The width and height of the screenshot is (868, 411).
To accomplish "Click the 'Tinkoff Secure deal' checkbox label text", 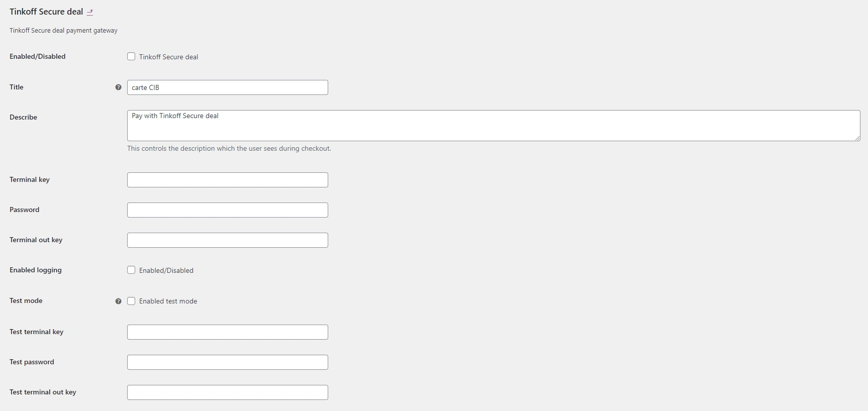I will click(168, 57).
